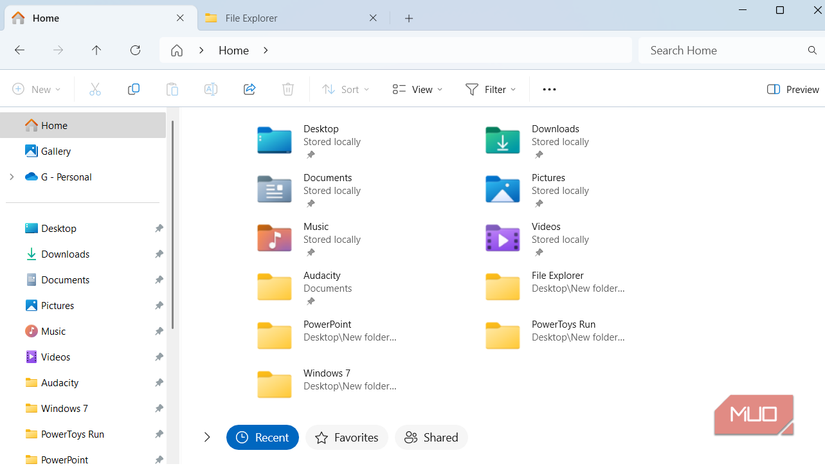This screenshot has height=467, width=825.
Task: Open the Downloads folder in main pane
Action: [502, 140]
